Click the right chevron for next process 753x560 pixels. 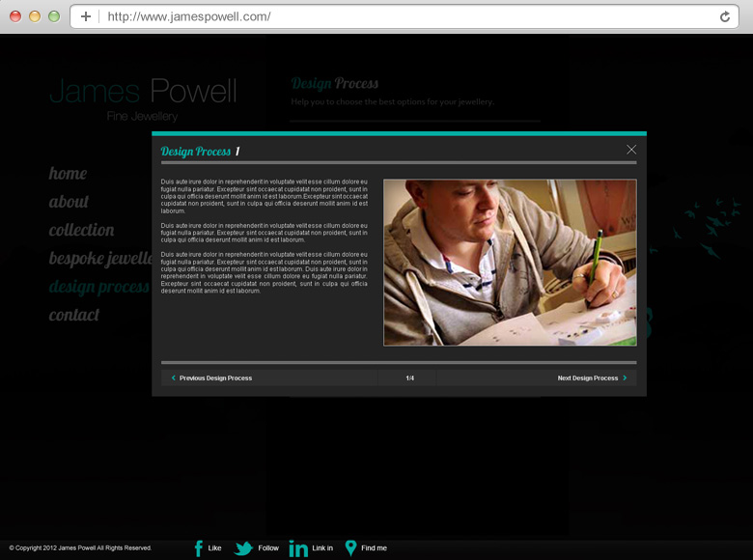tap(625, 378)
